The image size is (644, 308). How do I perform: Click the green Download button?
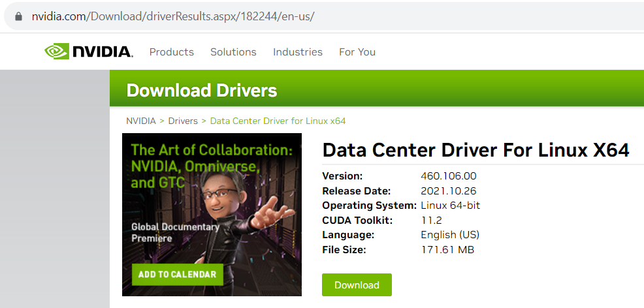coord(357,285)
